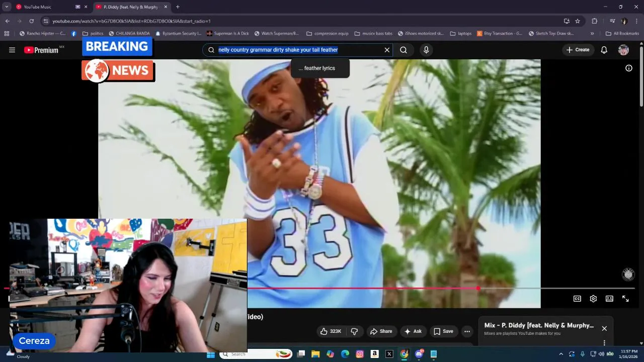Share the video
The image size is (644, 362).
click(381, 331)
